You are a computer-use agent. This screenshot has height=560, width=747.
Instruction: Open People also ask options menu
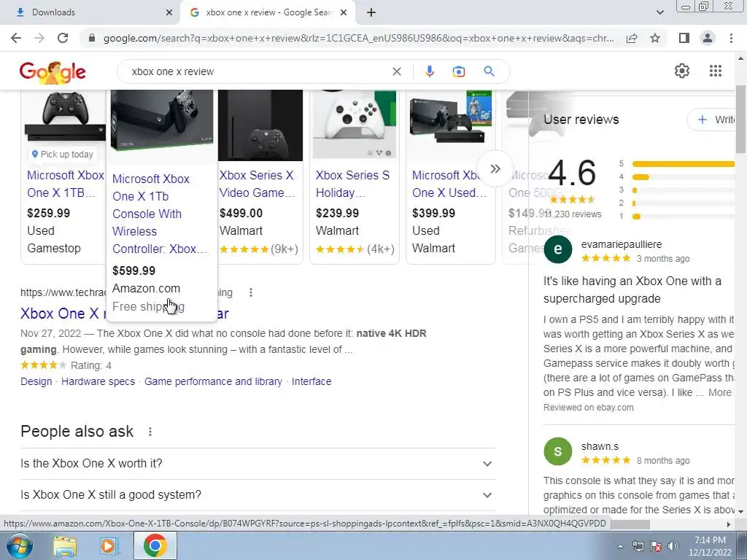point(150,432)
